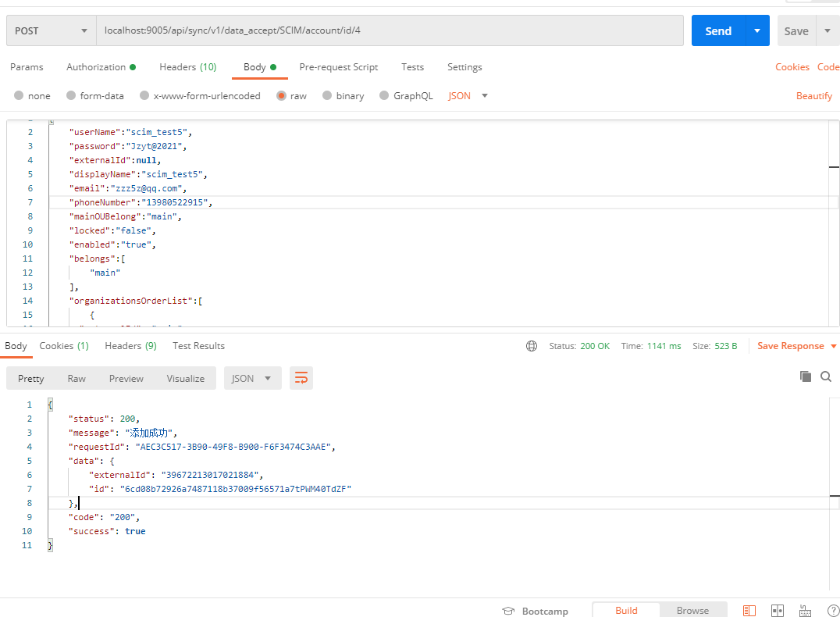Expand the Send button arrow menu

pyautogui.click(x=756, y=31)
